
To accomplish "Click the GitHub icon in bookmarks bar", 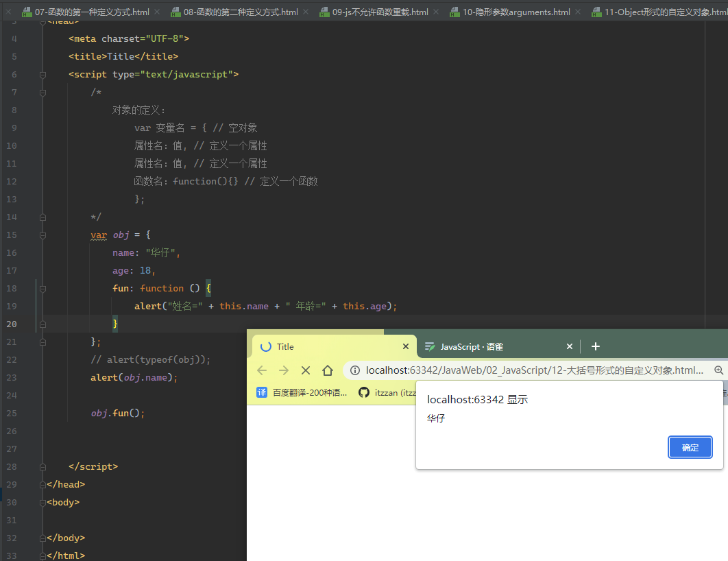I will pyautogui.click(x=364, y=392).
